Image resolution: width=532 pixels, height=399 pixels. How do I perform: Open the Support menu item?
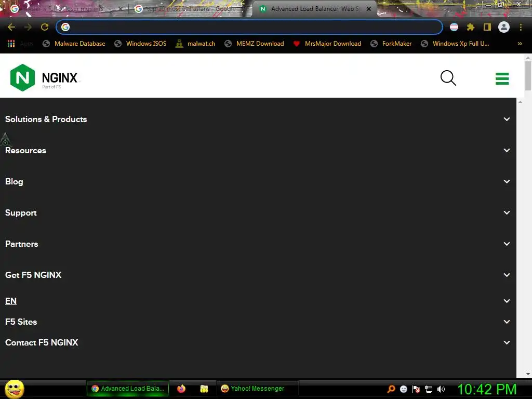21,212
